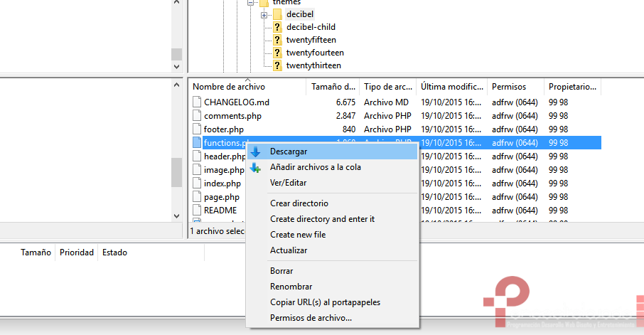
Task: Click the add-to-queue icon beside Añadir archivos
Action: (x=255, y=168)
